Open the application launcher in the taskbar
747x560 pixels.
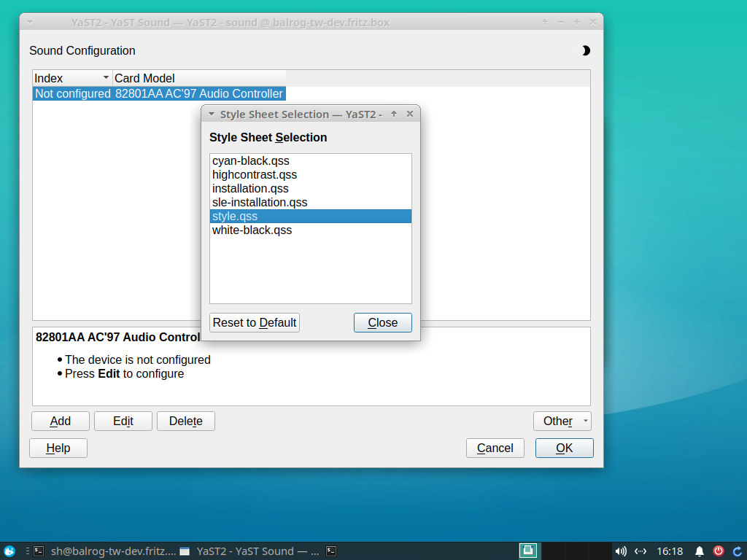pos(9,551)
